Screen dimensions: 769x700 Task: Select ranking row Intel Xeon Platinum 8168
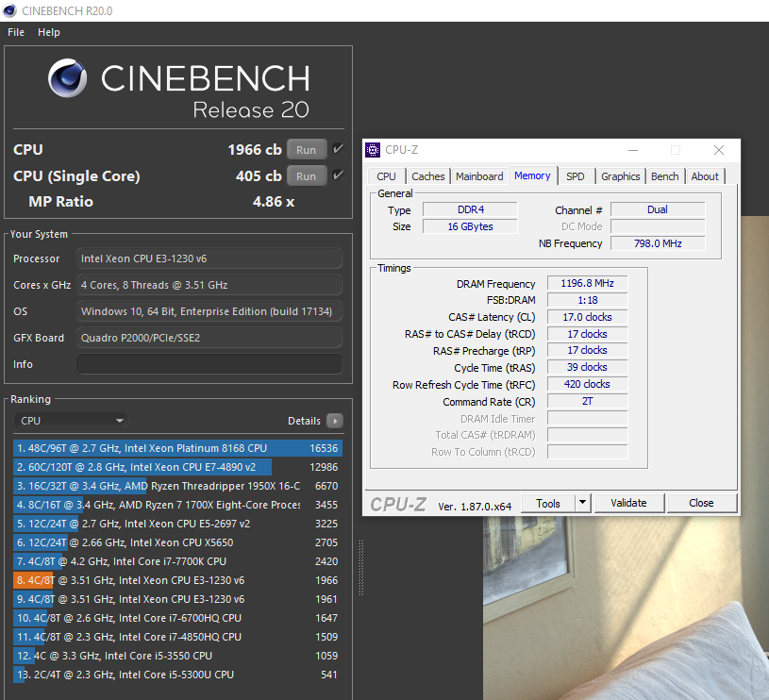coord(177,448)
